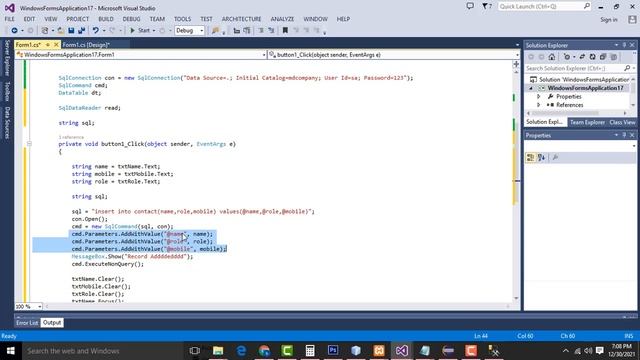
Task: Switch to the Error List tab
Action: coord(27,323)
